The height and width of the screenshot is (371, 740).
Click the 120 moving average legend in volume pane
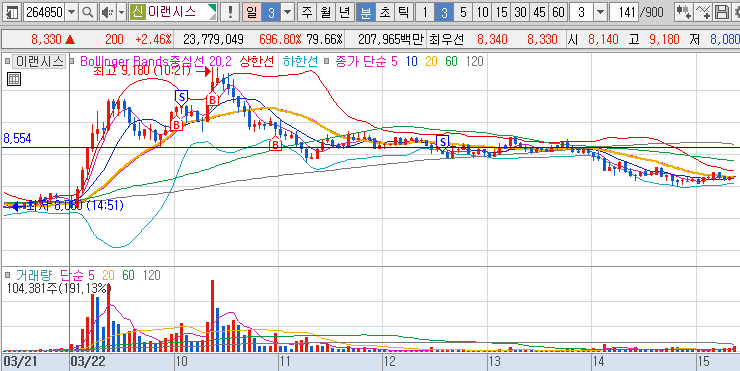coord(152,275)
